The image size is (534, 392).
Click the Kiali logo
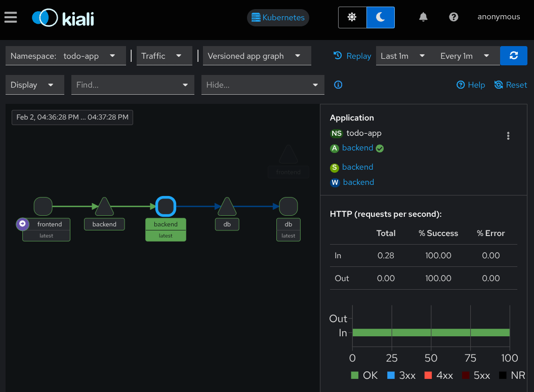click(63, 18)
